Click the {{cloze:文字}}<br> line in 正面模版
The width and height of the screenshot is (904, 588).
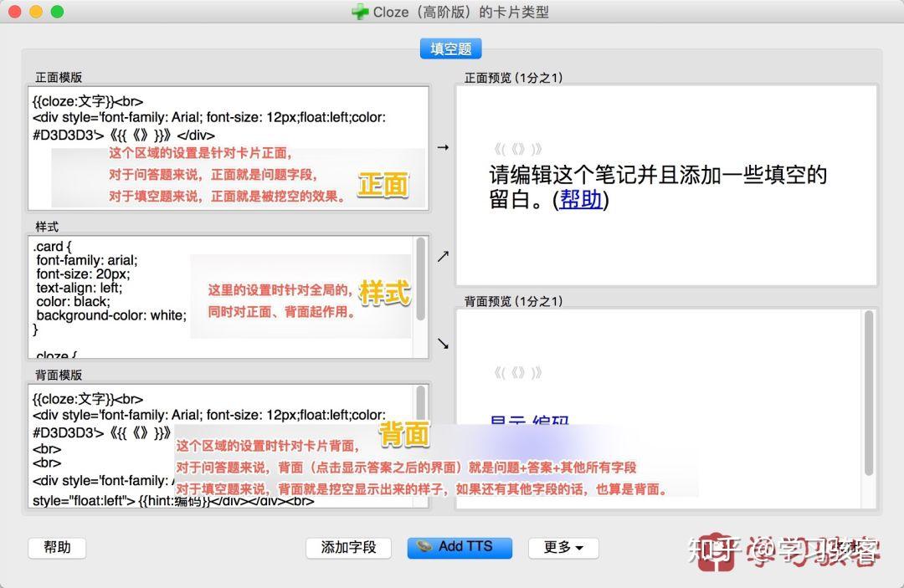click(x=88, y=101)
